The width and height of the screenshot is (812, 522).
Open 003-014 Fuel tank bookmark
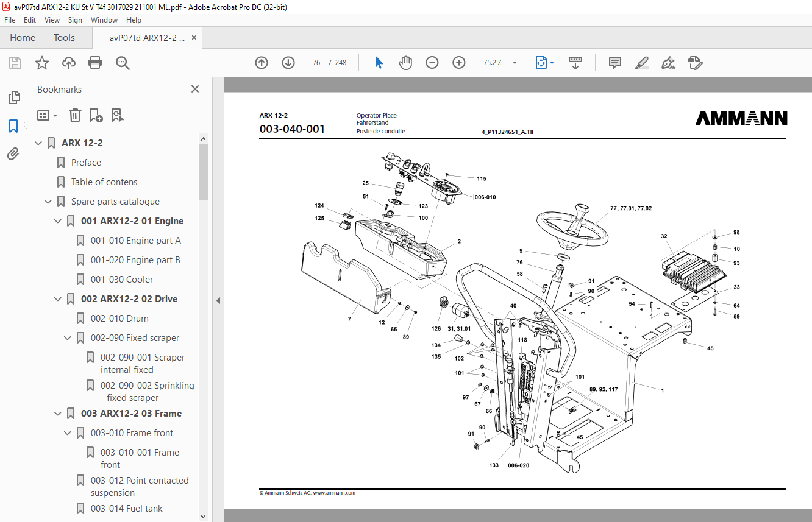pyautogui.click(x=127, y=509)
